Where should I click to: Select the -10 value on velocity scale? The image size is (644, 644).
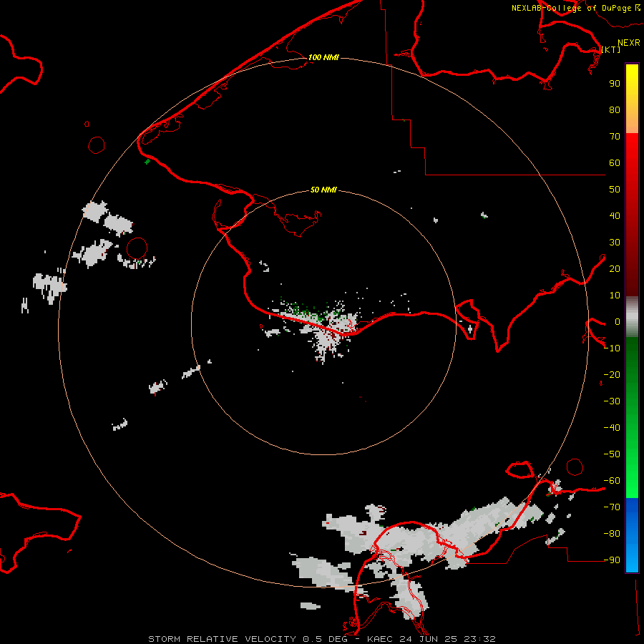point(612,348)
